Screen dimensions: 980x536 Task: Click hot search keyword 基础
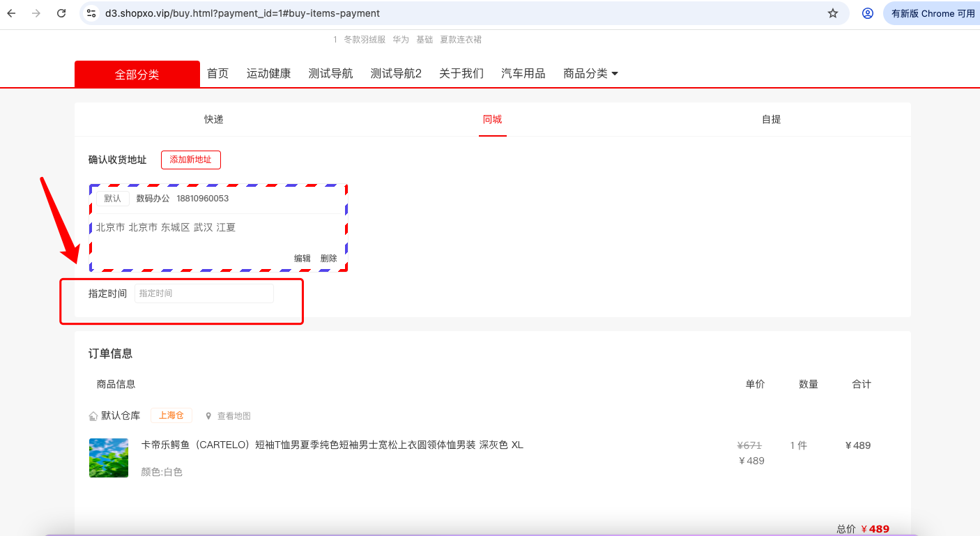[424, 40]
